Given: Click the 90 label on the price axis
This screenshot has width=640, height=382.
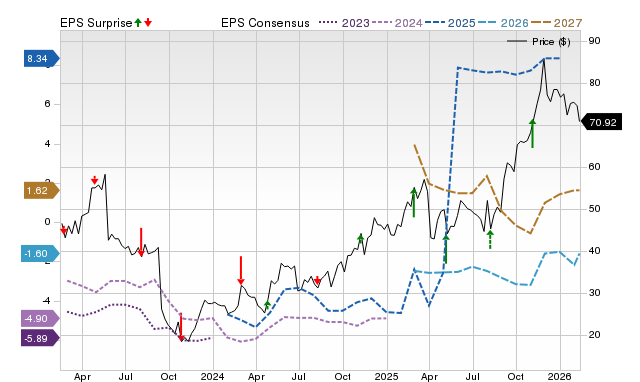Looking at the screenshot, I should [x=595, y=41].
